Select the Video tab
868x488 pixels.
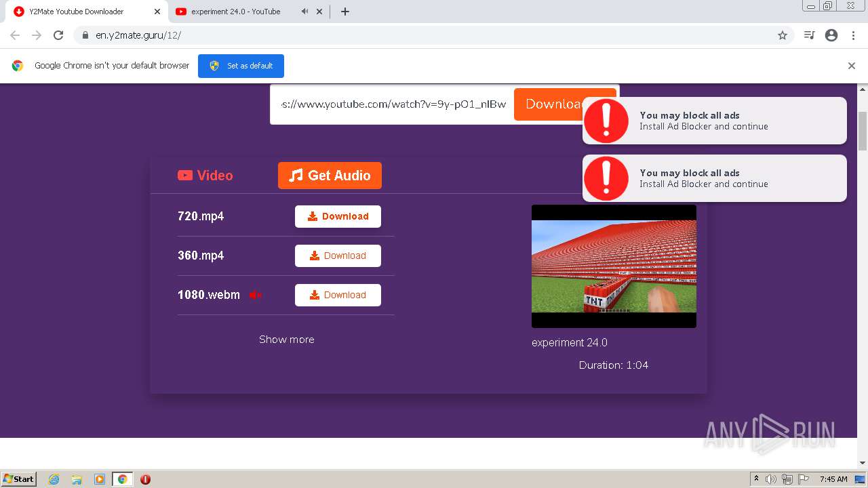tap(205, 176)
